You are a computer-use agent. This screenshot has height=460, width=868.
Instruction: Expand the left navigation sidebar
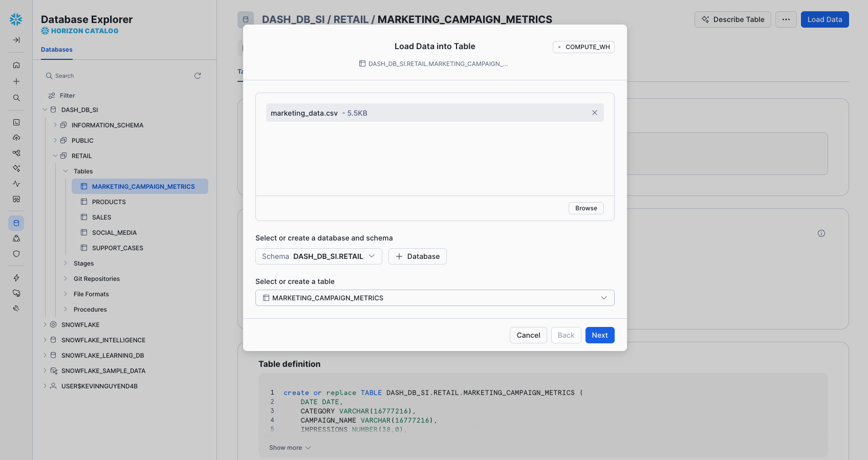tap(16, 40)
